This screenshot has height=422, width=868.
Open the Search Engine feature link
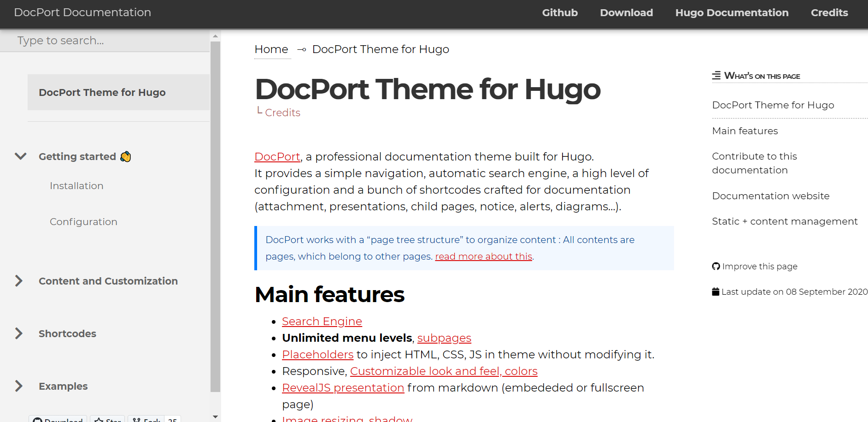click(322, 321)
